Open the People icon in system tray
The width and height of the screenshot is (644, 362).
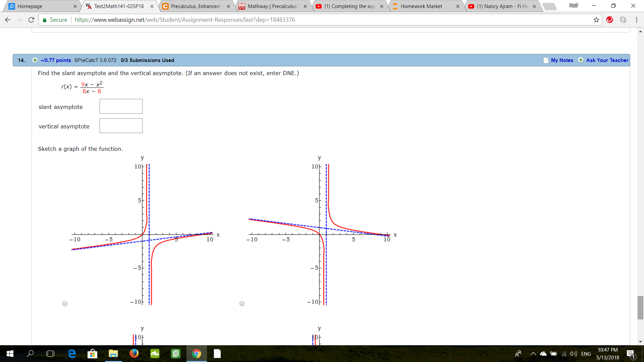(518, 354)
